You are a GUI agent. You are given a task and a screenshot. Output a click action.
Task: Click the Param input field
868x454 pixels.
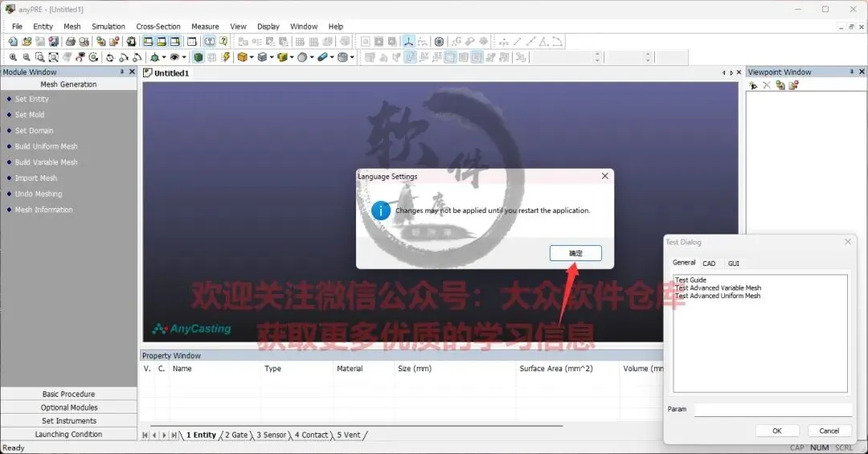[x=773, y=409]
